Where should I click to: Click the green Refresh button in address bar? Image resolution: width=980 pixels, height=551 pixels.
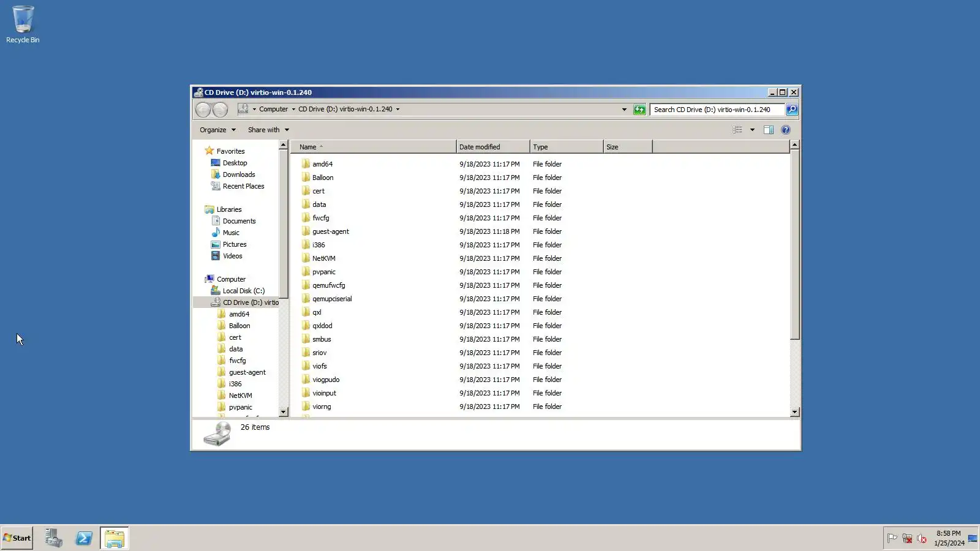[639, 110]
